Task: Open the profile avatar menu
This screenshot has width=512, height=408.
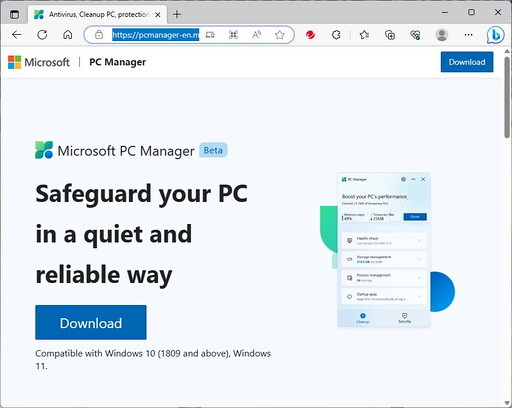Action: 442,34
